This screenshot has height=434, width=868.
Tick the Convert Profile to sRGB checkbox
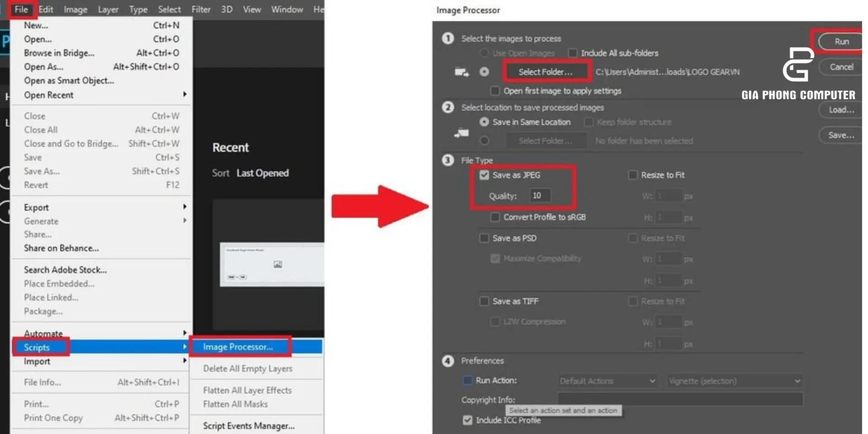point(495,217)
